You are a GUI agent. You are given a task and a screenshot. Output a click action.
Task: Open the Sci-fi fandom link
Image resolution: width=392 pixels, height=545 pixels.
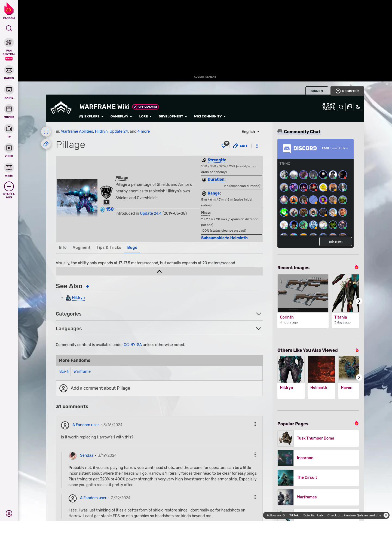64,371
